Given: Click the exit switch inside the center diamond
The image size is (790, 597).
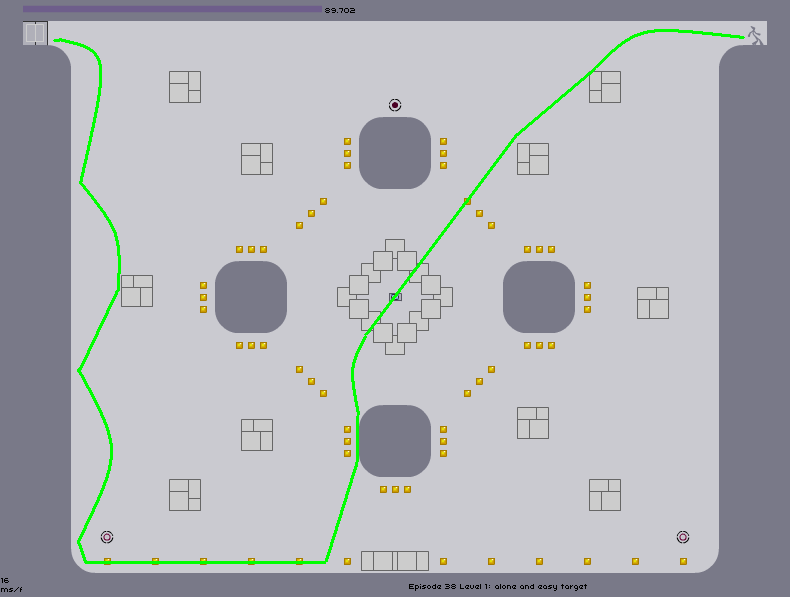Looking at the screenshot, I should coord(395,297).
